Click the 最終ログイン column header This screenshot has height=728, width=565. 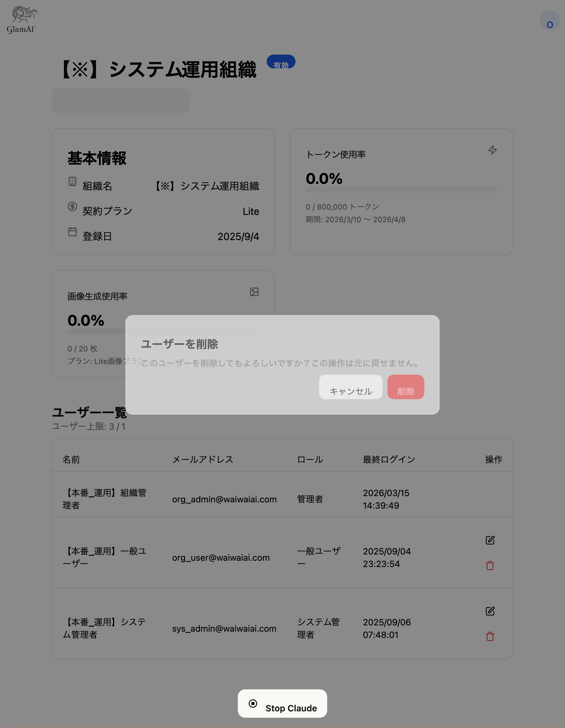388,459
